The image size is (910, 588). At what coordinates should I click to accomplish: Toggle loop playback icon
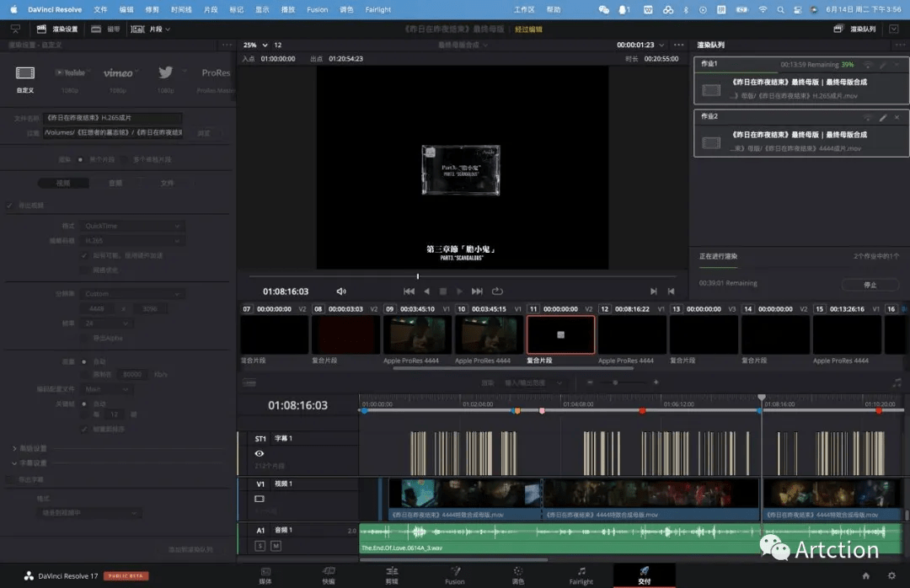click(x=497, y=291)
